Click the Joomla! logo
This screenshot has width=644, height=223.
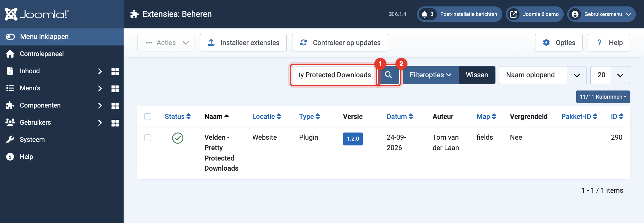click(37, 14)
